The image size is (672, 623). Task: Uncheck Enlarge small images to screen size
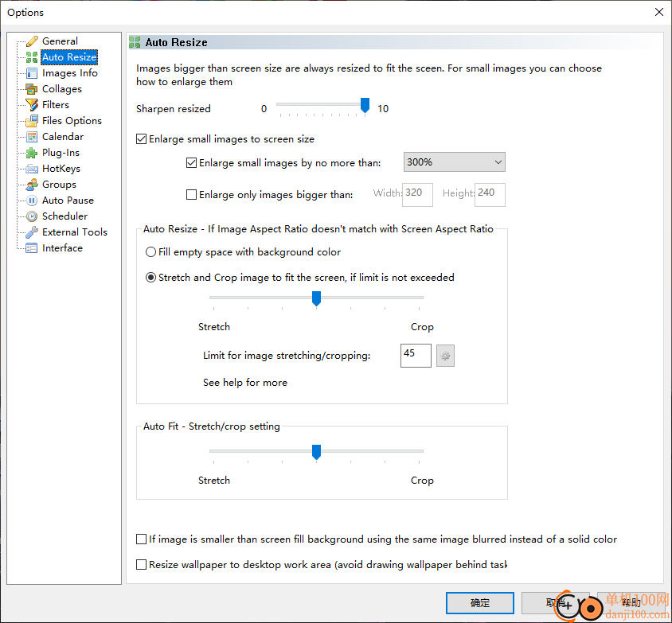(x=142, y=139)
